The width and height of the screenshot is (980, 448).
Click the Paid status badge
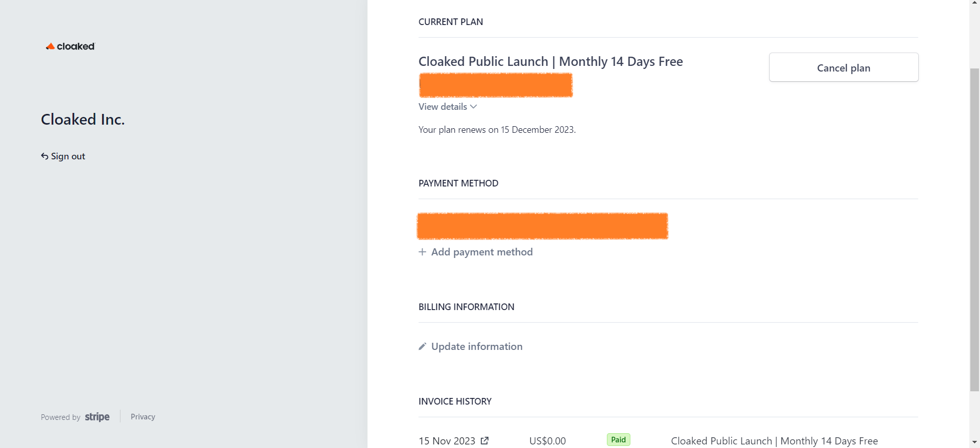[618, 440]
